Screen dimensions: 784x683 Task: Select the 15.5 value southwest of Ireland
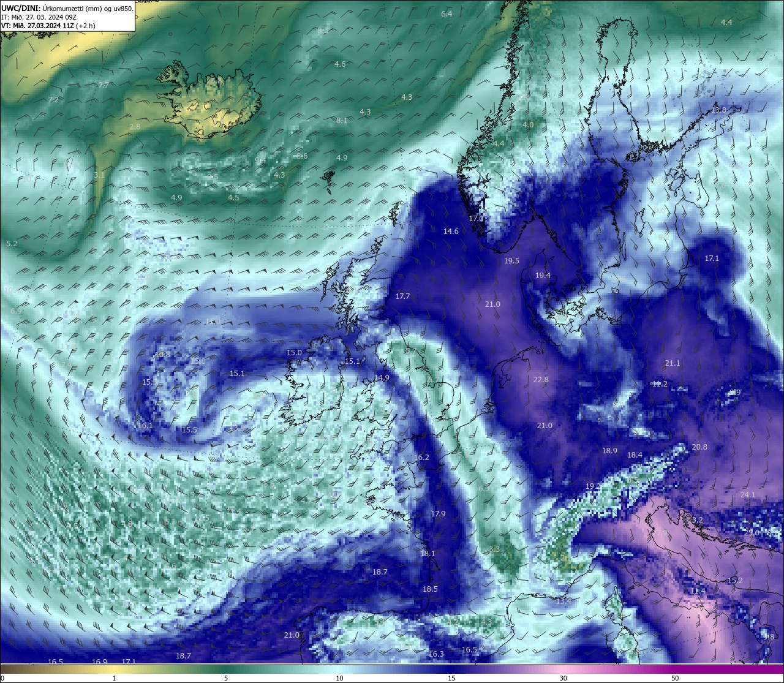(189, 430)
